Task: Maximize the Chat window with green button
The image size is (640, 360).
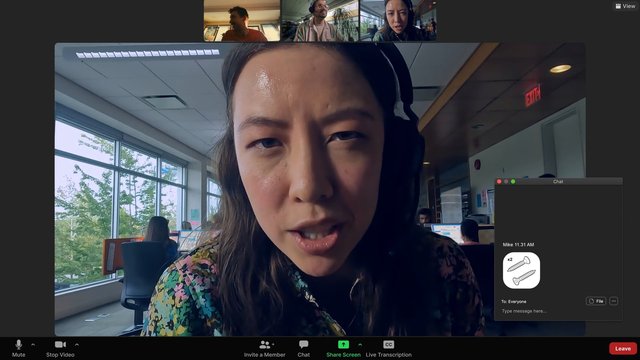Action: click(x=513, y=182)
